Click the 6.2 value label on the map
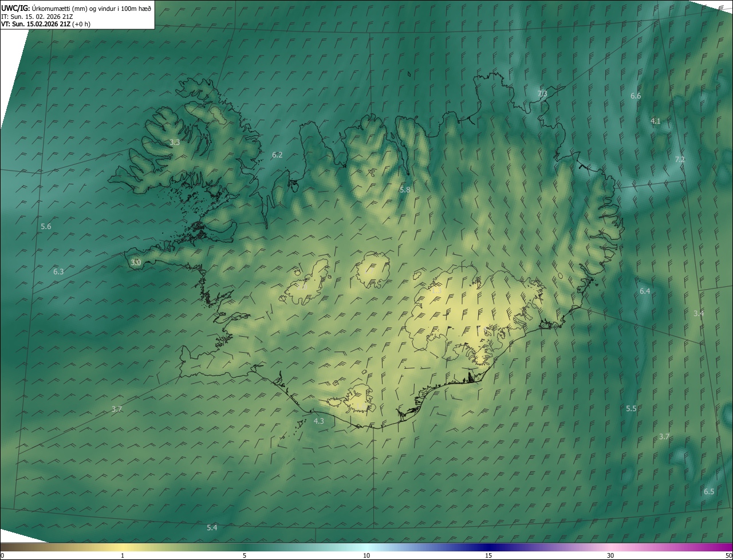Viewport: 733px width, 560px height. pos(277,155)
